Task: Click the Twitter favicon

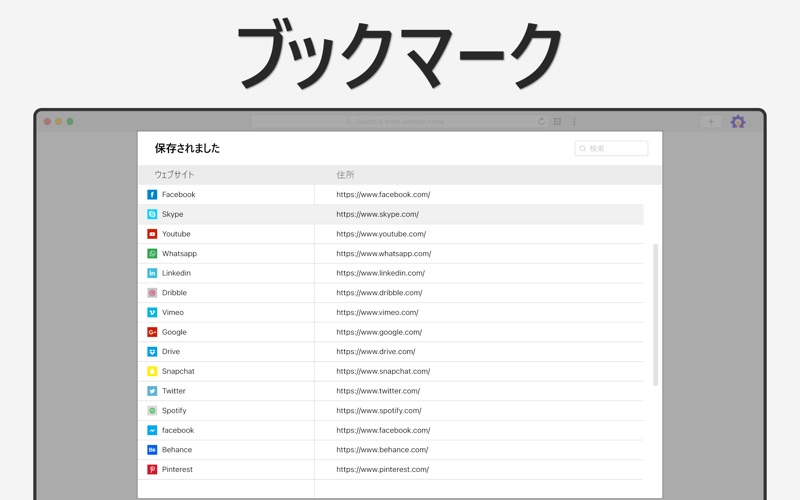Action: pos(152,391)
